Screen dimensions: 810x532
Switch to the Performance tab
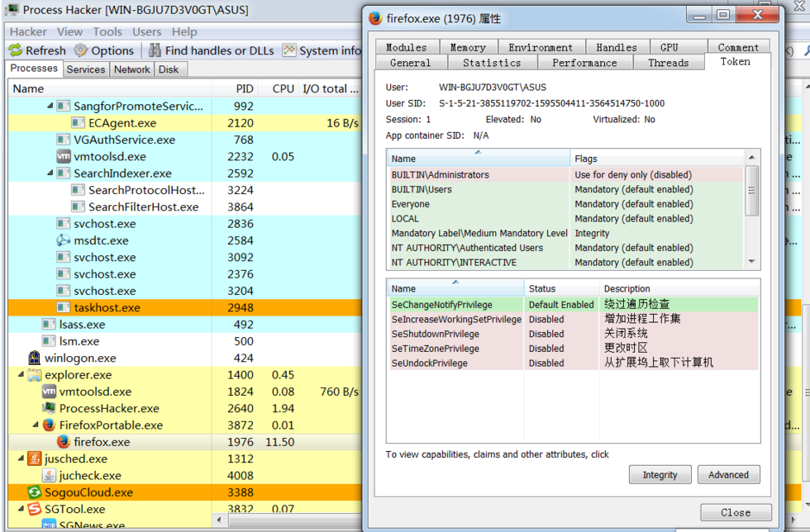(584, 62)
